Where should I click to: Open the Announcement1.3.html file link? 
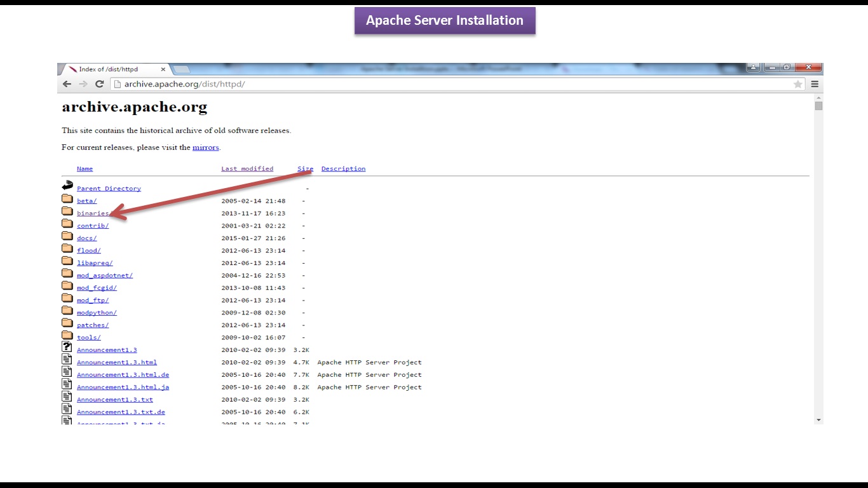point(117,362)
